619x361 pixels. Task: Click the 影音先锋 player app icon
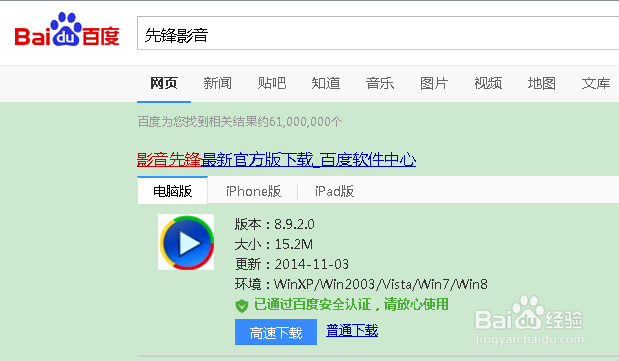click(186, 242)
